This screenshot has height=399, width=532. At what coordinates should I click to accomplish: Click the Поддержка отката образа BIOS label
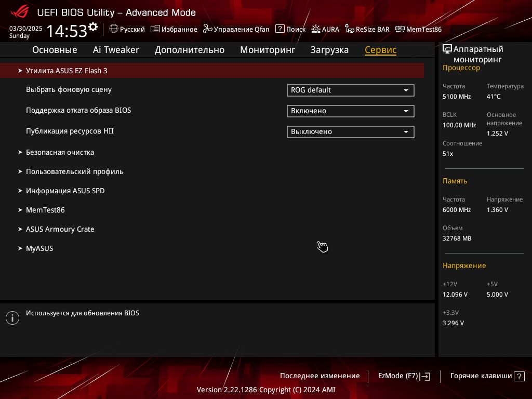click(x=78, y=110)
